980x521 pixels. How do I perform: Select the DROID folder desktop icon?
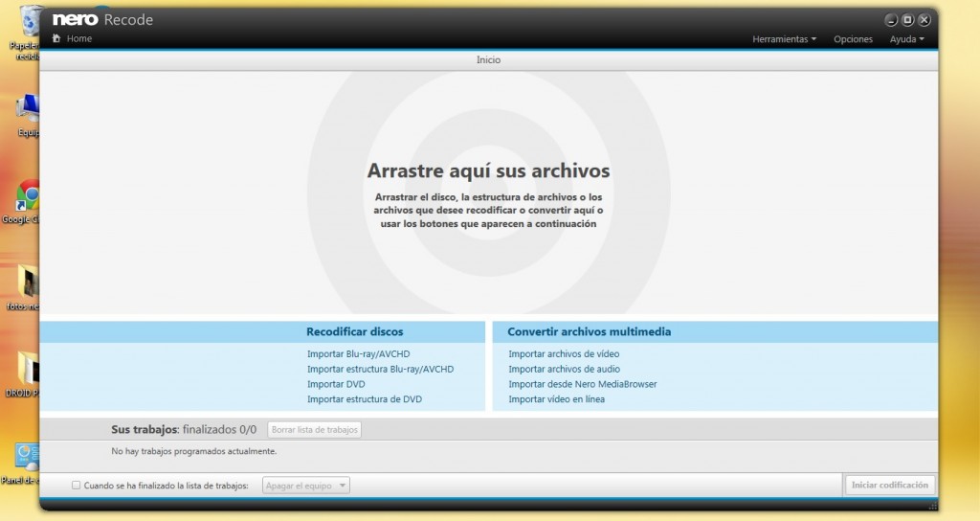[29, 369]
